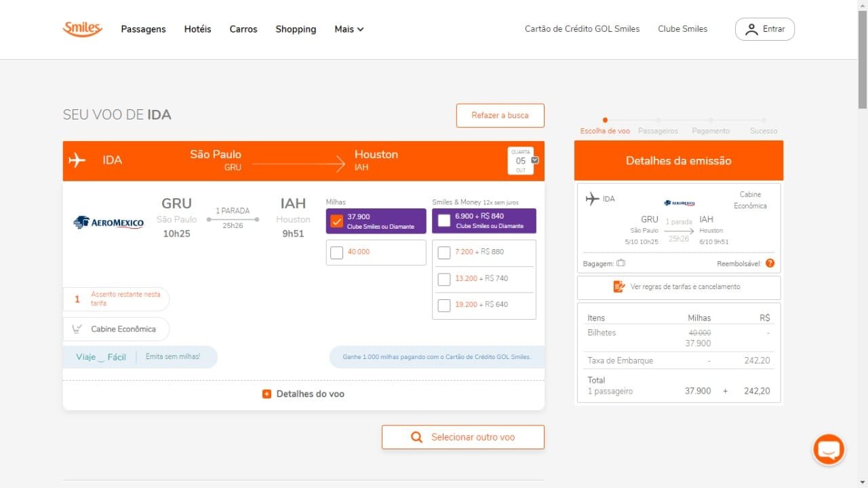Open the date picker for 05 OUT
The height and width of the screenshot is (488, 868).
click(x=521, y=161)
